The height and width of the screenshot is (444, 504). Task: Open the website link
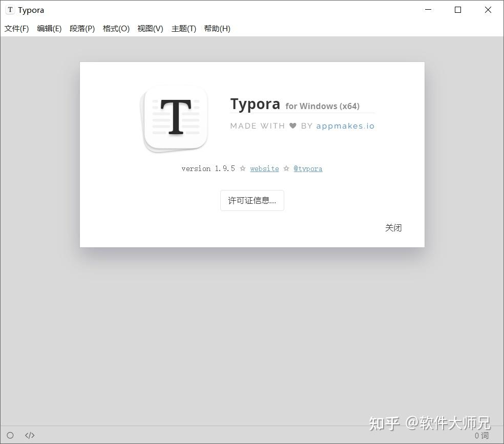[264, 168]
